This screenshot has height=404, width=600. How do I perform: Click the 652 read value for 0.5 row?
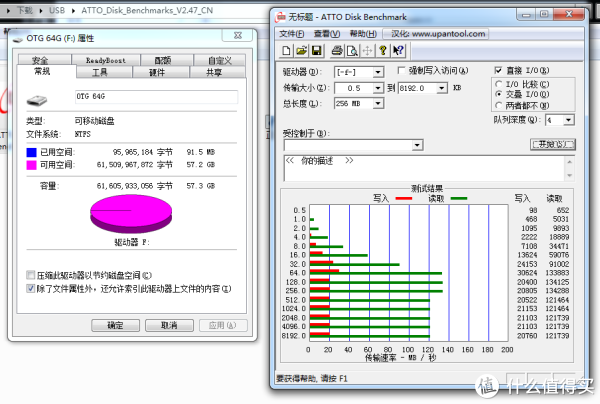click(x=562, y=210)
